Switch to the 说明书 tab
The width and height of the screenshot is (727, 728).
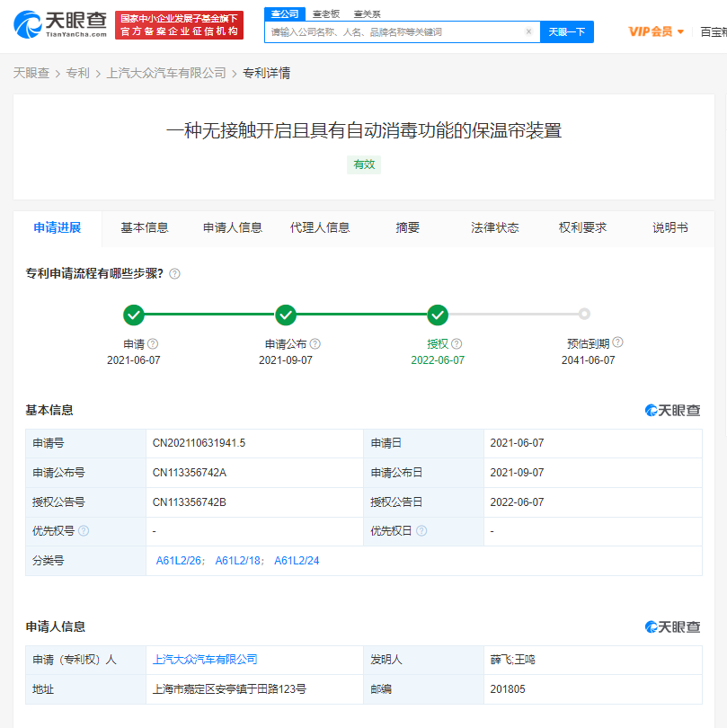670,228
